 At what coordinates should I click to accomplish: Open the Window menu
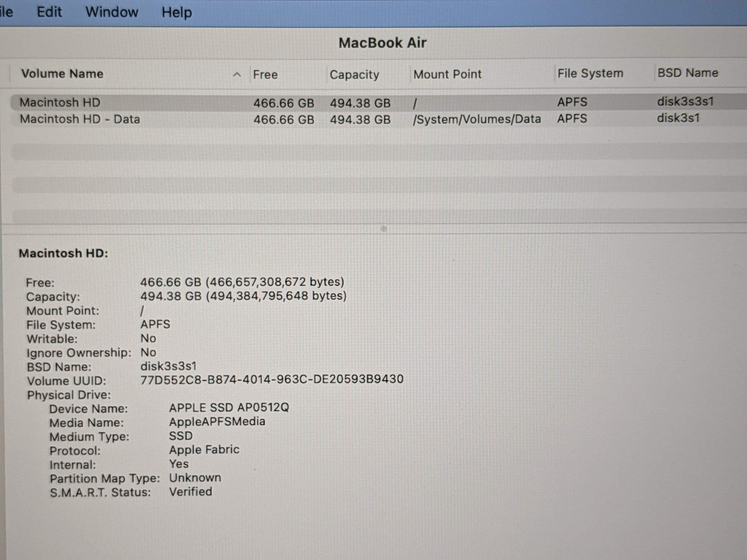point(112,12)
